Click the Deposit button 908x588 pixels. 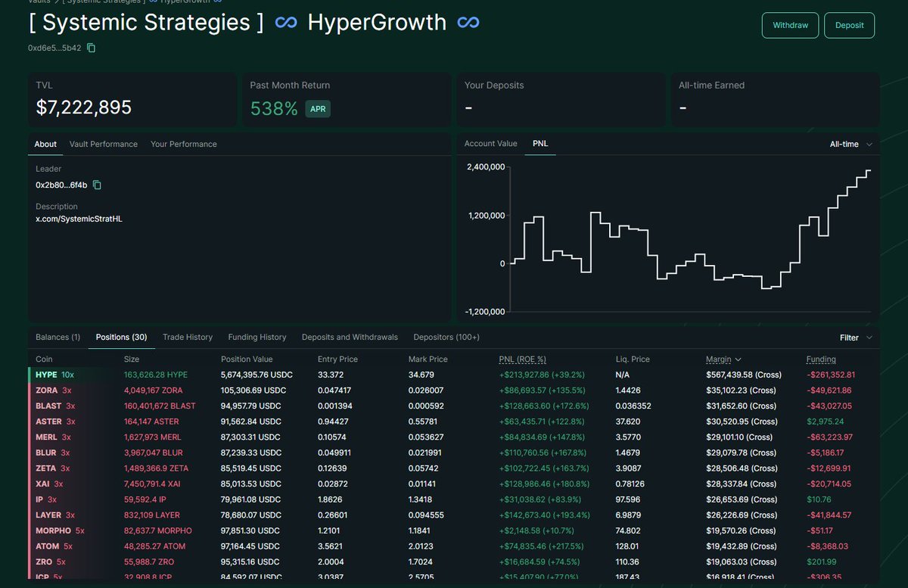click(849, 25)
